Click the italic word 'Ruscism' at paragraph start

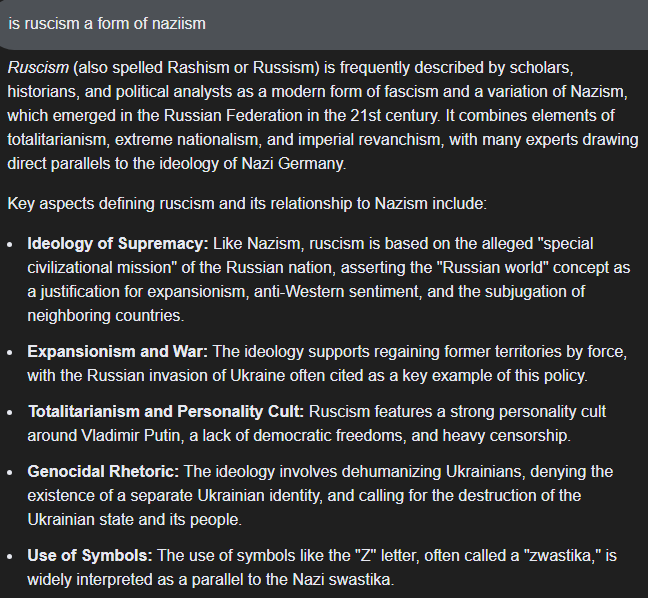37,69
